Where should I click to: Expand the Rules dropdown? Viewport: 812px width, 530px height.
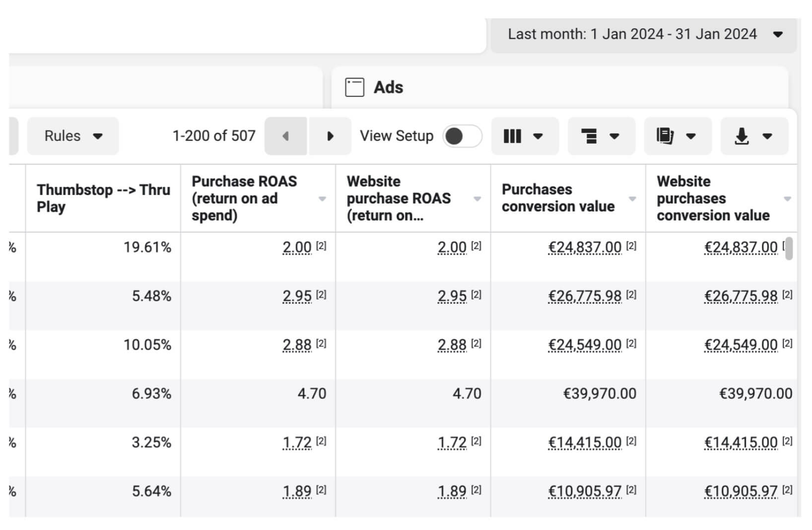(x=73, y=136)
